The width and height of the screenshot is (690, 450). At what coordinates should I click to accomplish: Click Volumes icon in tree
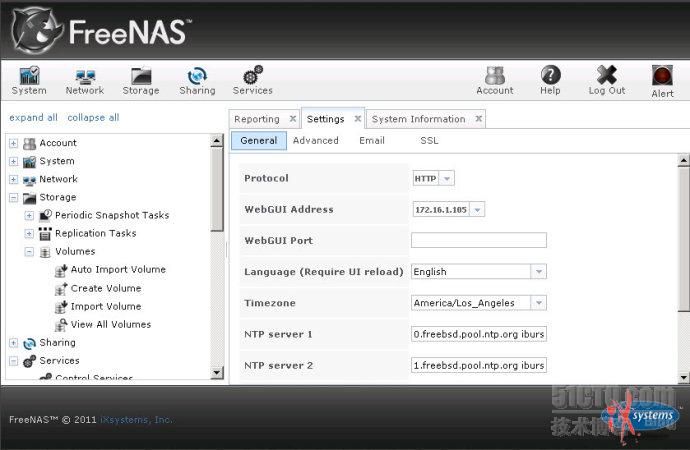(45, 252)
